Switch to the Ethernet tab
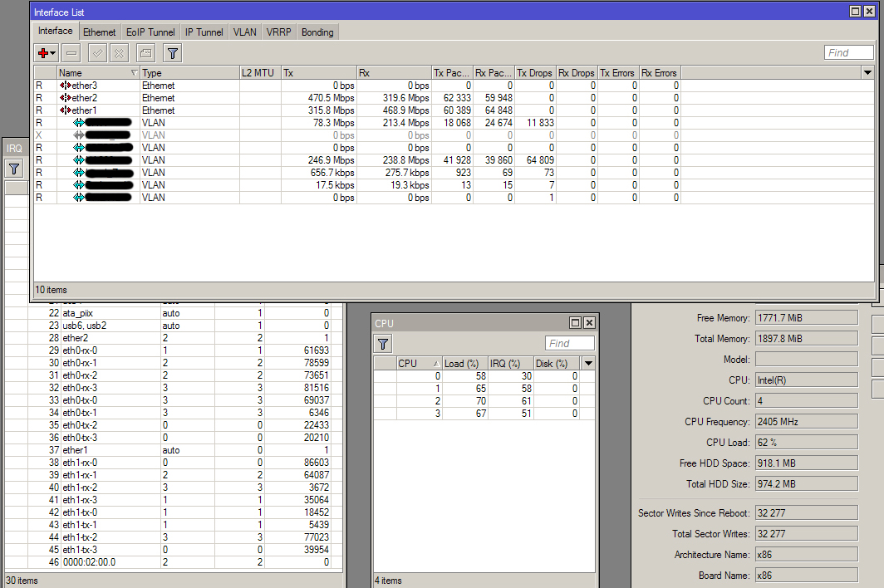This screenshot has width=884, height=588. click(100, 32)
